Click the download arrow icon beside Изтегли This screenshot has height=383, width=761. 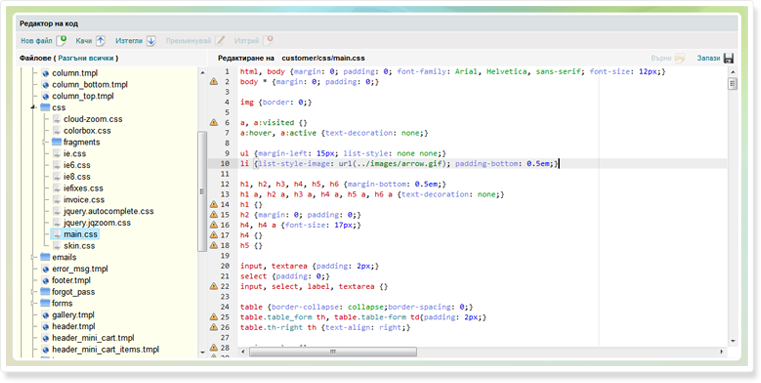(151, 41)
